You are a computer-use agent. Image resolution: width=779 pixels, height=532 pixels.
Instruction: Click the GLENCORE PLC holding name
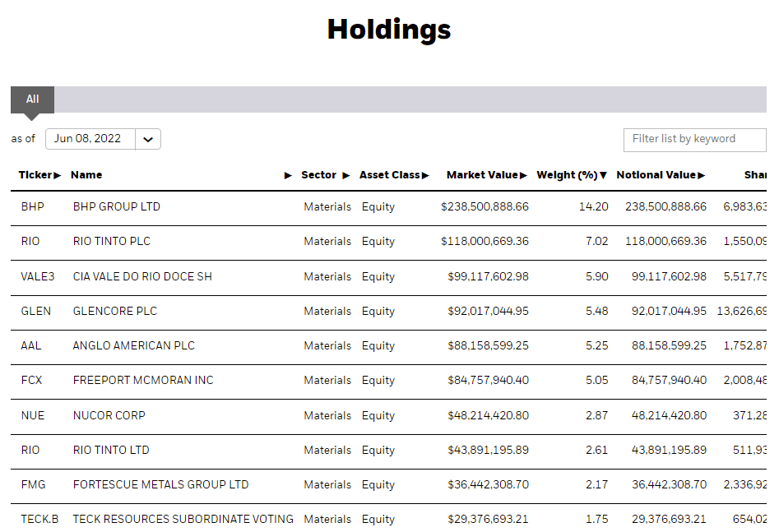(114, 311)
